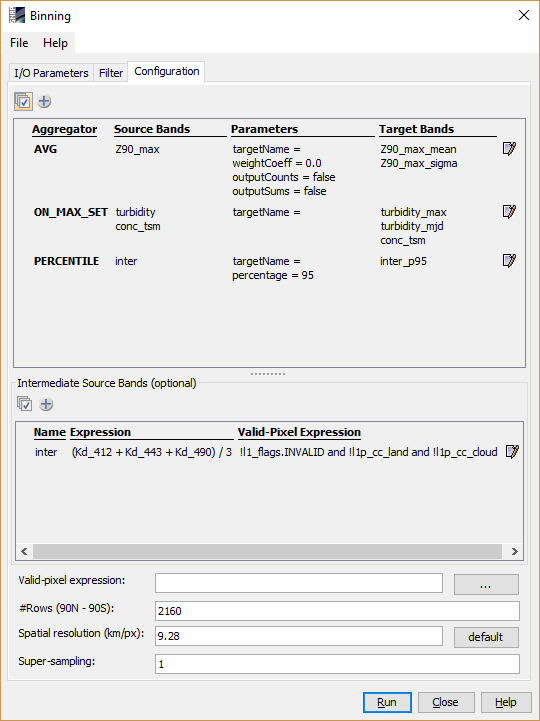
Task: Open the Help menu
Action: [x=55, y=43]
